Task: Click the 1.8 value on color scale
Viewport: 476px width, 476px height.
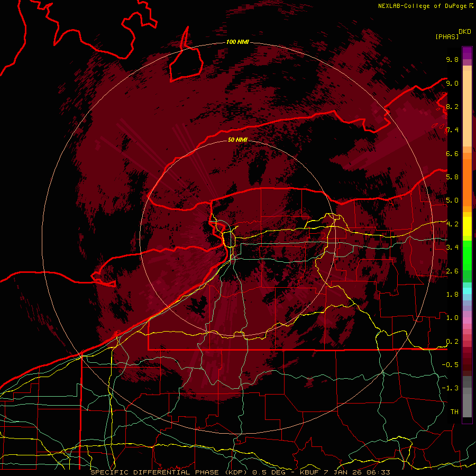Action: [x=452, y=295]
